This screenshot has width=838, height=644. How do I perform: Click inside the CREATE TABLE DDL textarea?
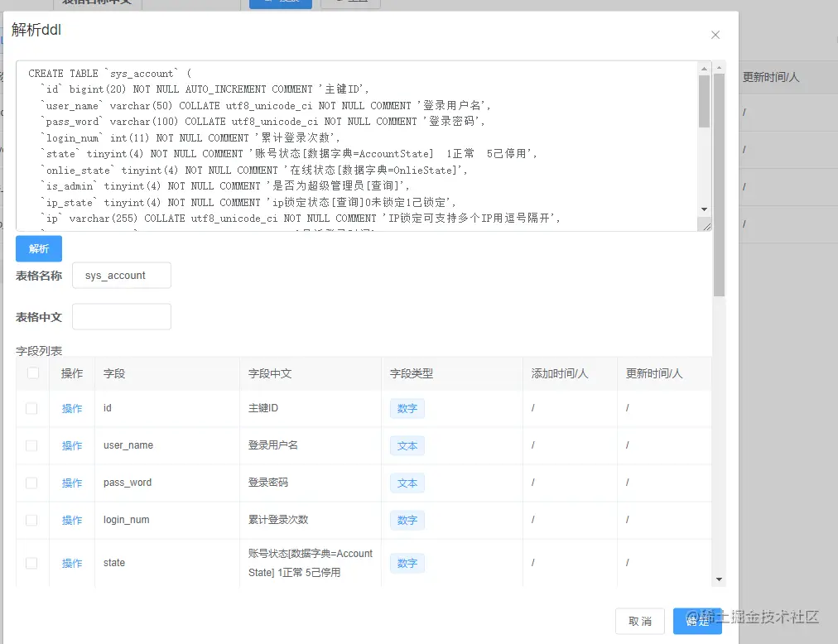(357, 146)
